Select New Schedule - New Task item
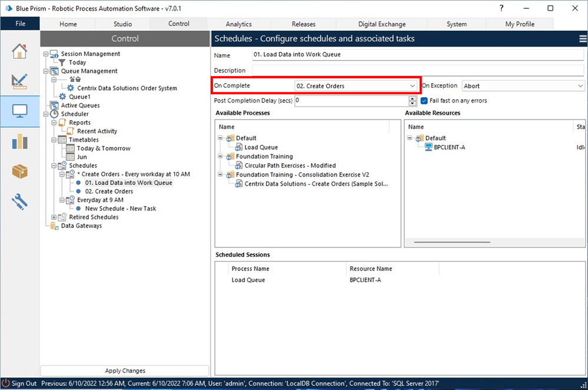 coord(121,209)
